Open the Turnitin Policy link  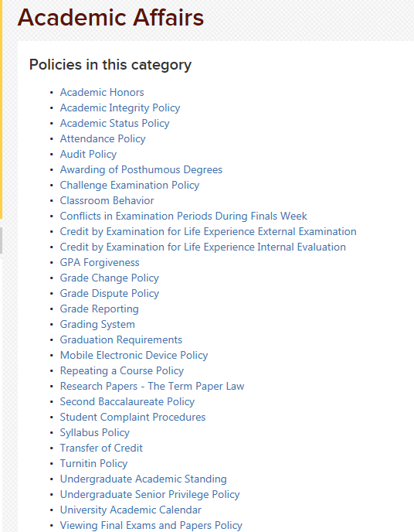[93, 463]
